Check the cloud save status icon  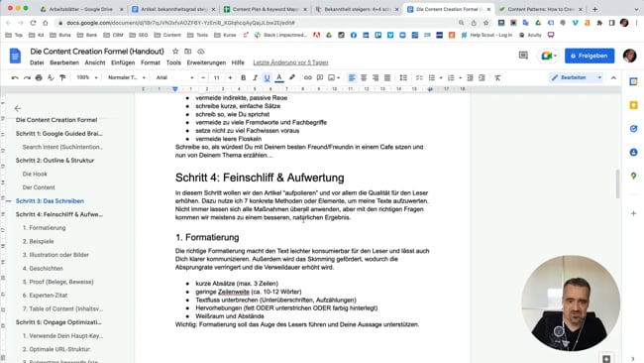[201, 52]
